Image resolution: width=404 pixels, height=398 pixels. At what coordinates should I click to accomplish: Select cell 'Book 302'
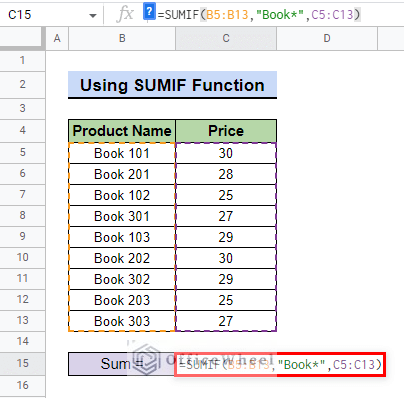(122, 279)
